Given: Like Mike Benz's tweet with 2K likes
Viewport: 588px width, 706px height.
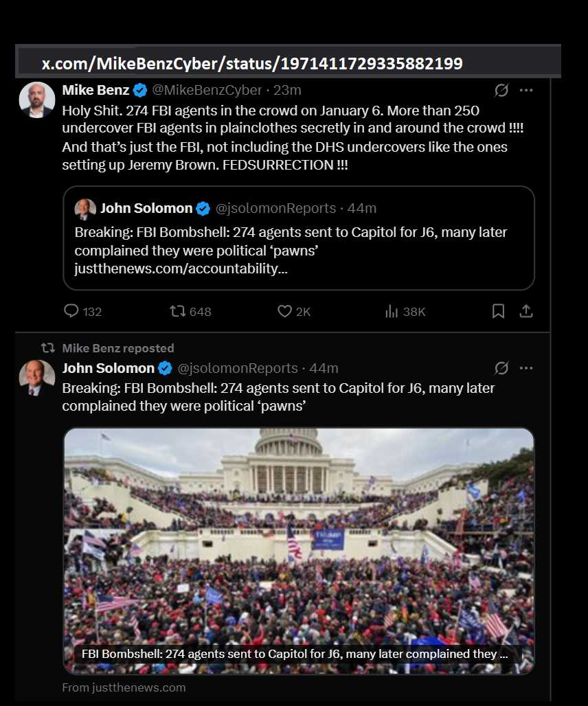Looking at the screenshot, I should [x=284, y=311].
